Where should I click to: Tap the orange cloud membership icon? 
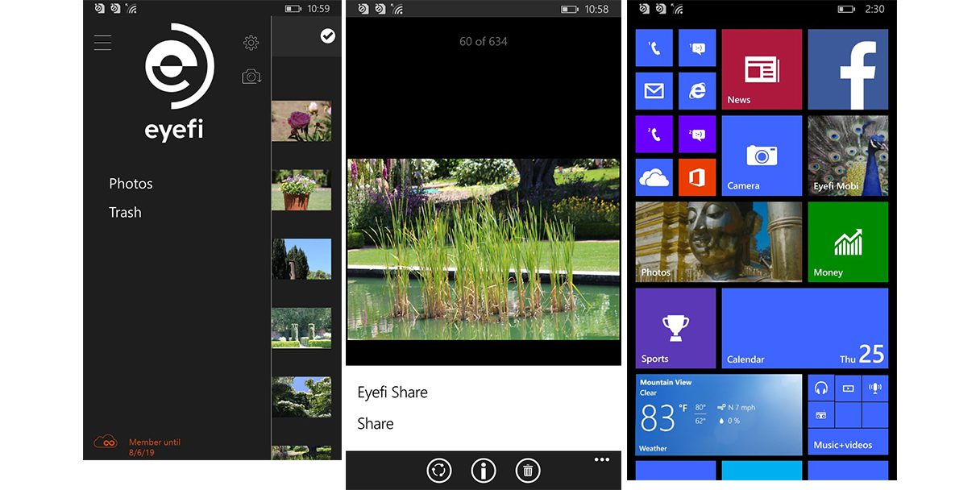106,442
